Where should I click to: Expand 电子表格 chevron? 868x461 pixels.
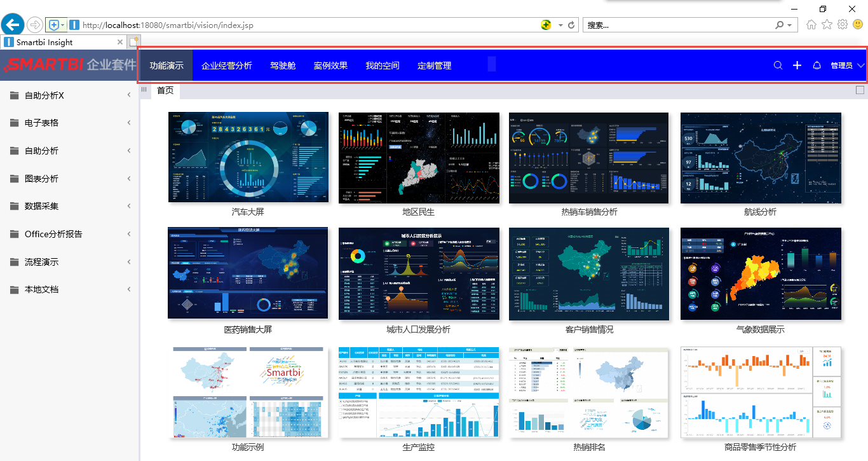pos(129,123)
